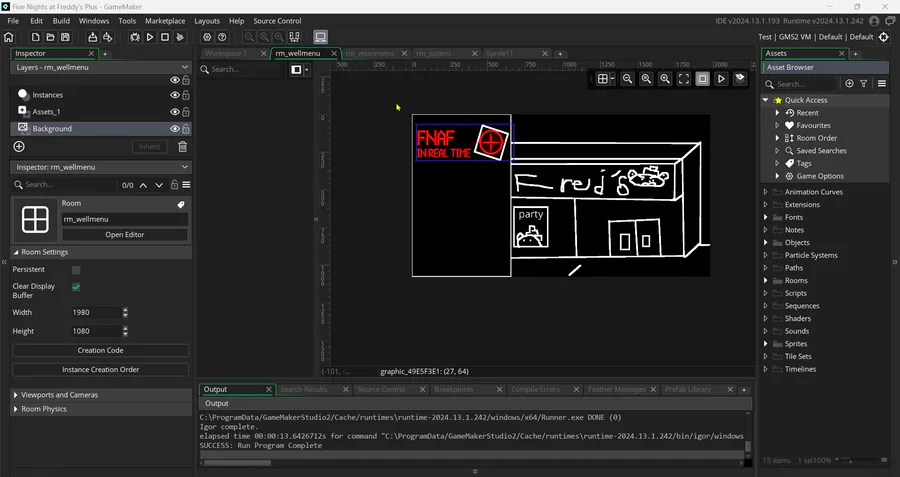Screen dimensions: 900x477
Task: Fit room to window icon
Action: [684, 79]
